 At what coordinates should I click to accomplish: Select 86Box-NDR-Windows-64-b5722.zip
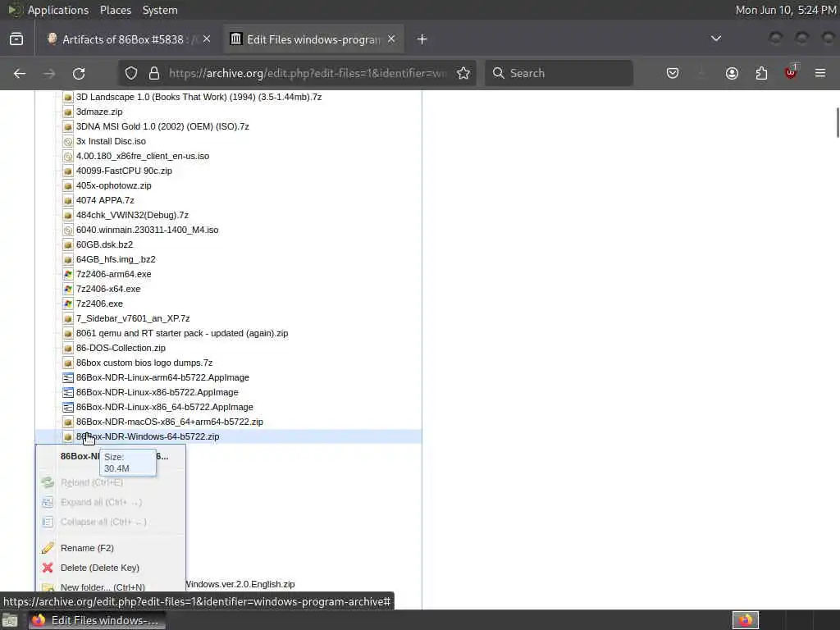pos(148,436)
